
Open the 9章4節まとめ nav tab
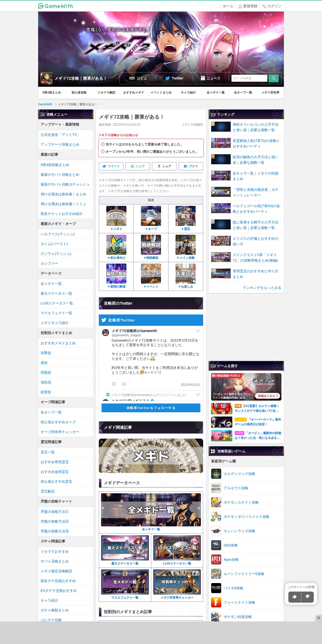coord(52,93)
